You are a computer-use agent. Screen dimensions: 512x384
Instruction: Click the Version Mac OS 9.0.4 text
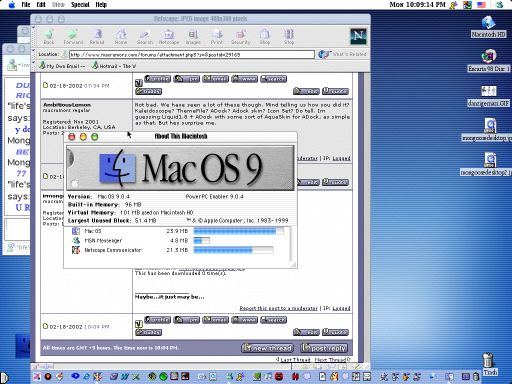tap(99, 196)
